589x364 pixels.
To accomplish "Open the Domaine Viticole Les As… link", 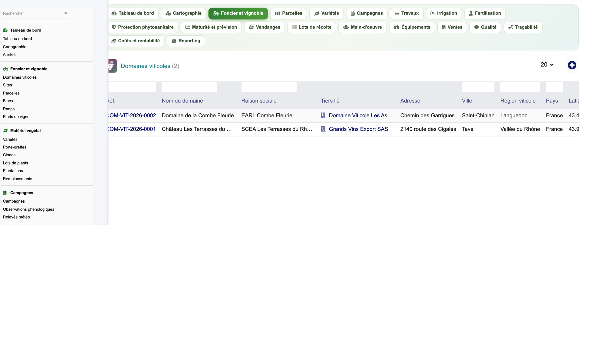I will pos(360,115).
